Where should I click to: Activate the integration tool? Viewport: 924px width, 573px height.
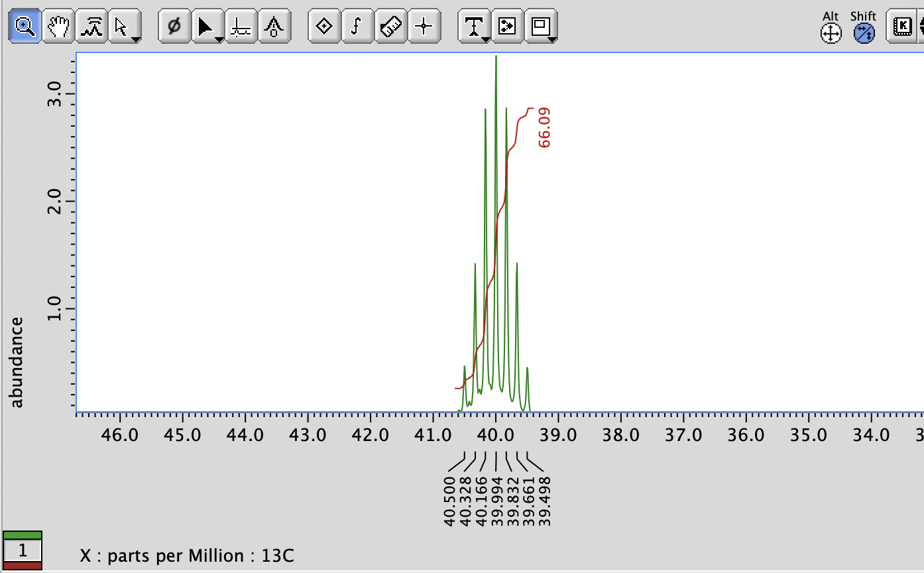[358, 27]
